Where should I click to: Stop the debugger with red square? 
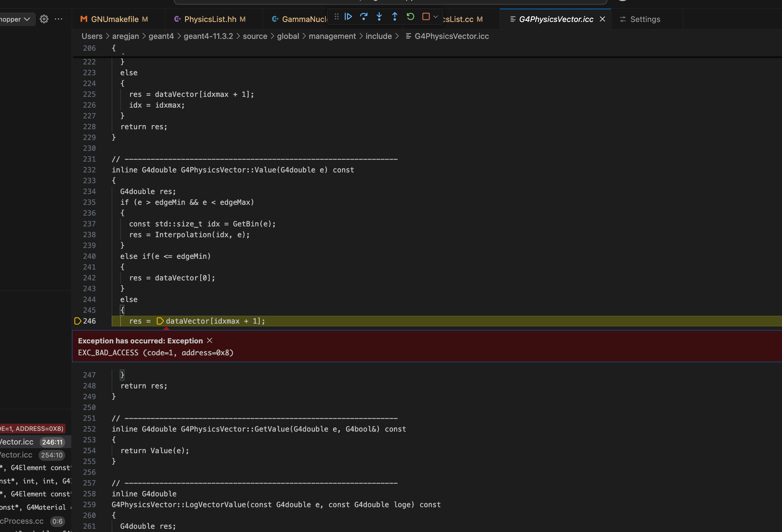point(426,17)
